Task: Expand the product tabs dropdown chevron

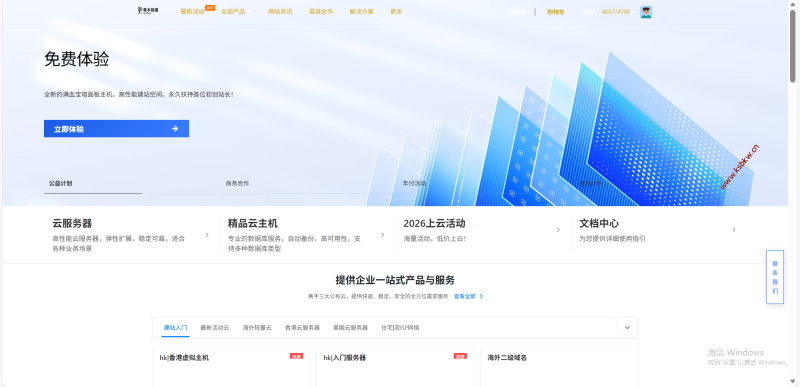Action: click(628, 327)
